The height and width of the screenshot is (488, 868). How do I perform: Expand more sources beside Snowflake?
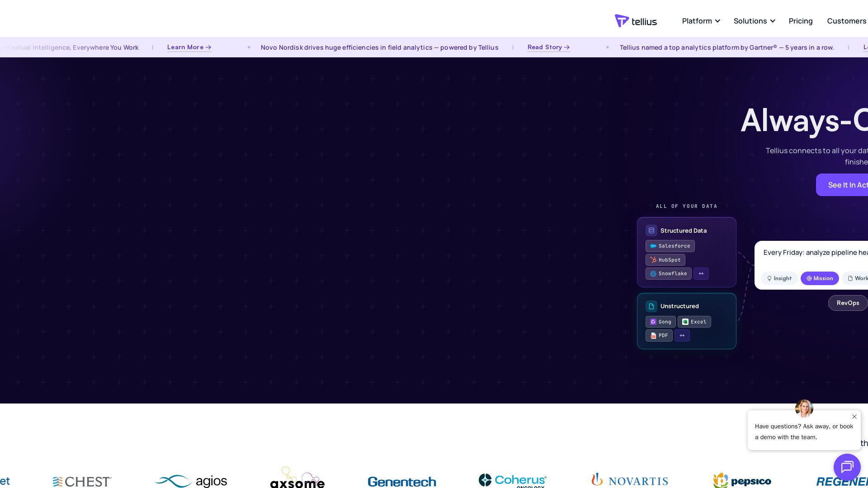tap(701, 274)
